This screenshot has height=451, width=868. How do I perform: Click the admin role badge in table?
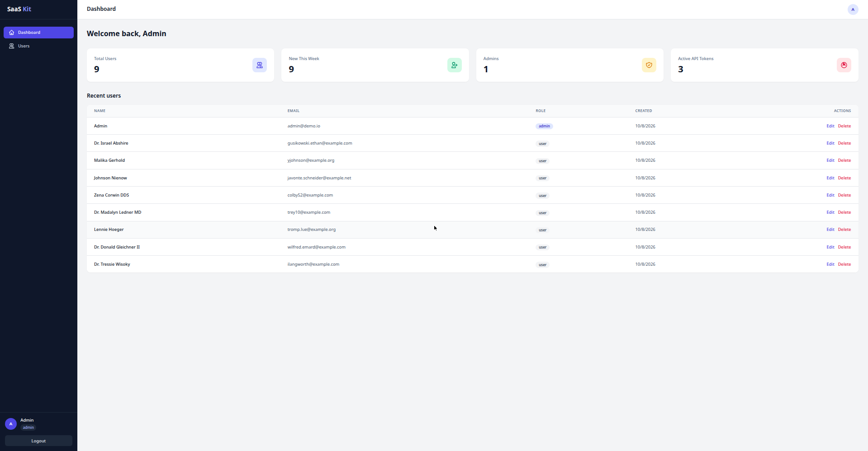point(544,126)
